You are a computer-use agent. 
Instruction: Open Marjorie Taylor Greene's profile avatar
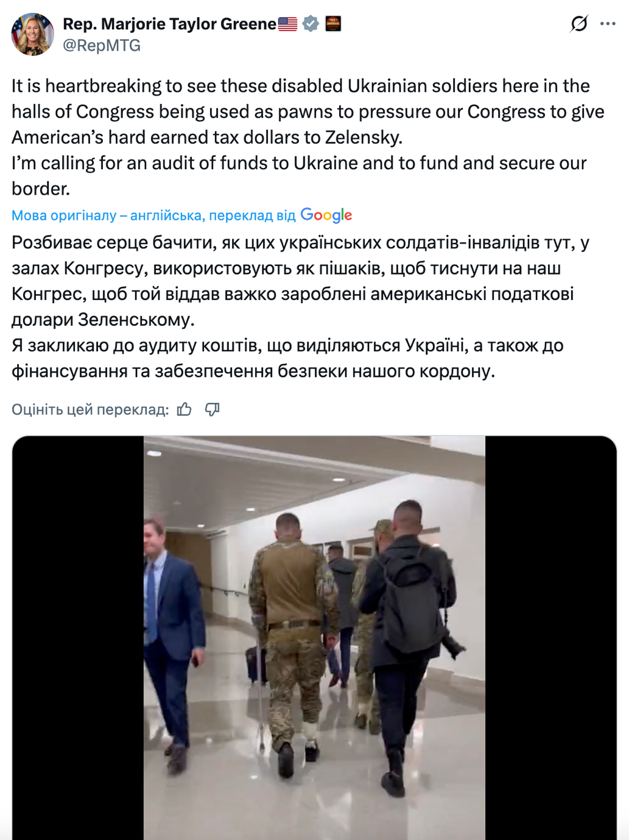[32, 34]
